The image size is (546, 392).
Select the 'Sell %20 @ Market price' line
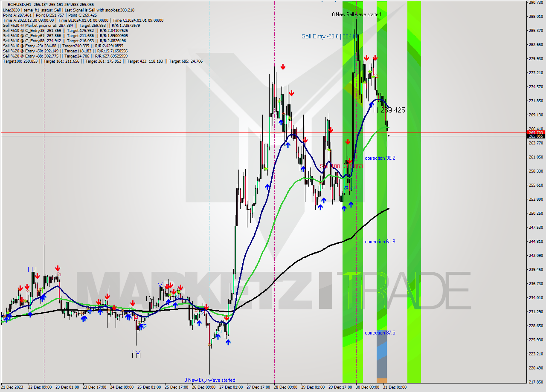pos(71,25)
